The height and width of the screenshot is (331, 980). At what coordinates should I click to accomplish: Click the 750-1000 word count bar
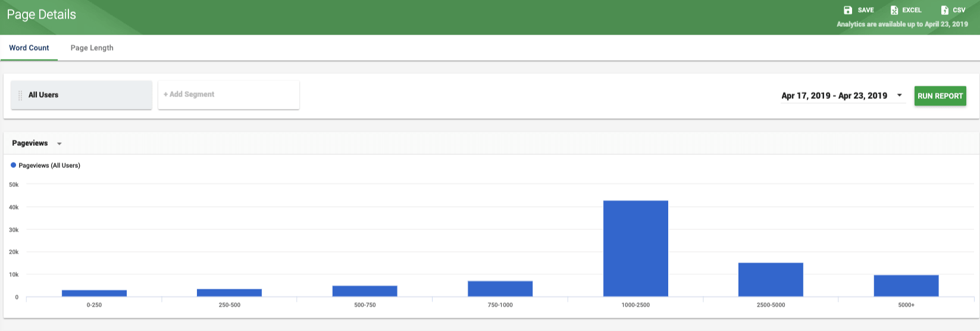[x=500, y=289]
